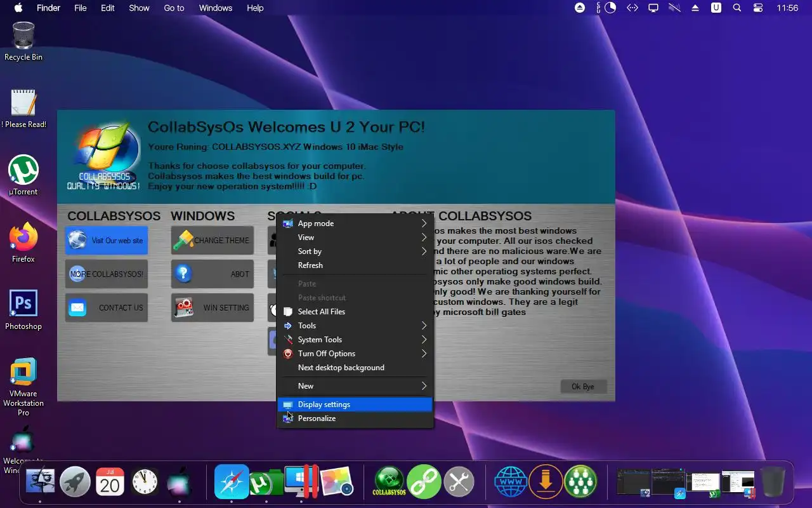The height and width of the screenshot is (508, 812).
Task: Choose Select All Files menu entry
Action: coord(355,312)
